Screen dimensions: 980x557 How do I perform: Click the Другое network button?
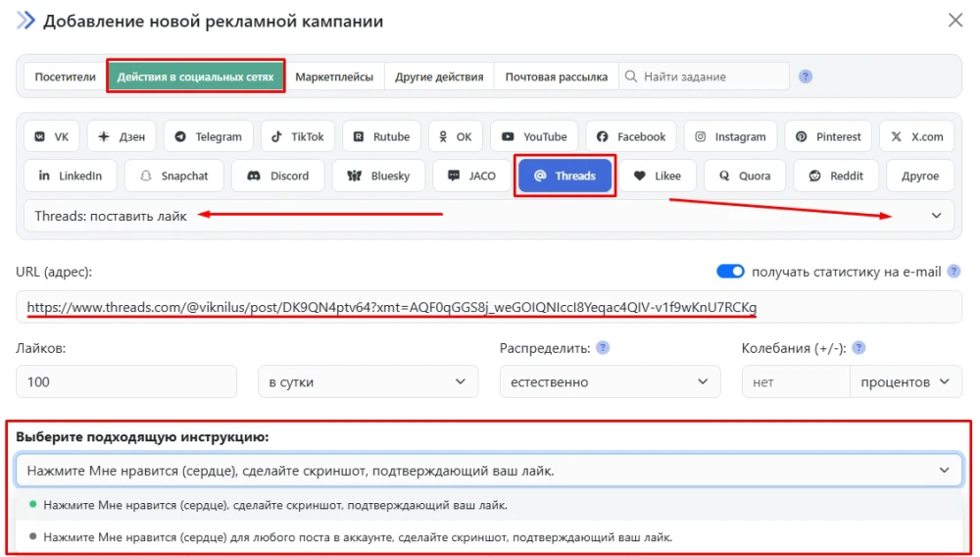919,177
